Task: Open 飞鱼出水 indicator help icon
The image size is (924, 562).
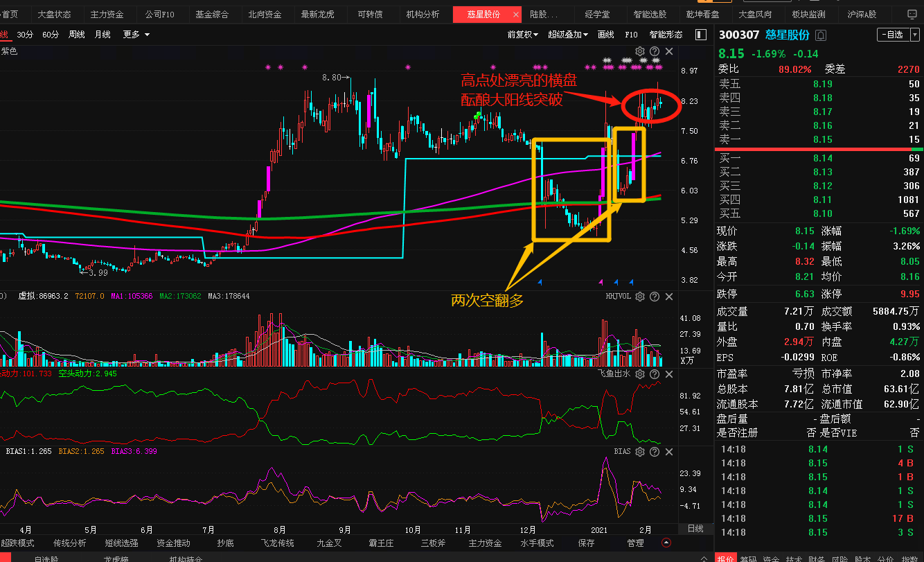Action: point(655,374)
